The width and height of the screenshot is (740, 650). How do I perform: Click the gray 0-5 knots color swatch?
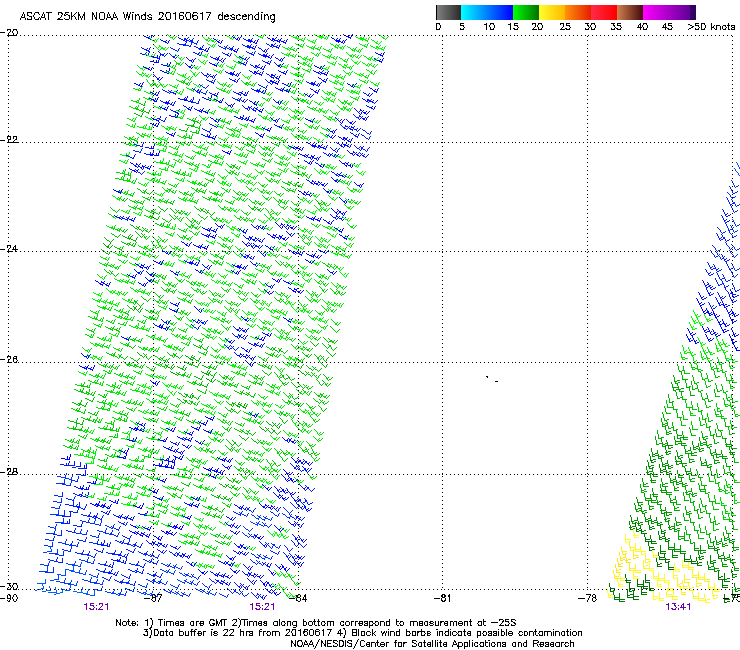pyautogui.click(x=448, y=12)
